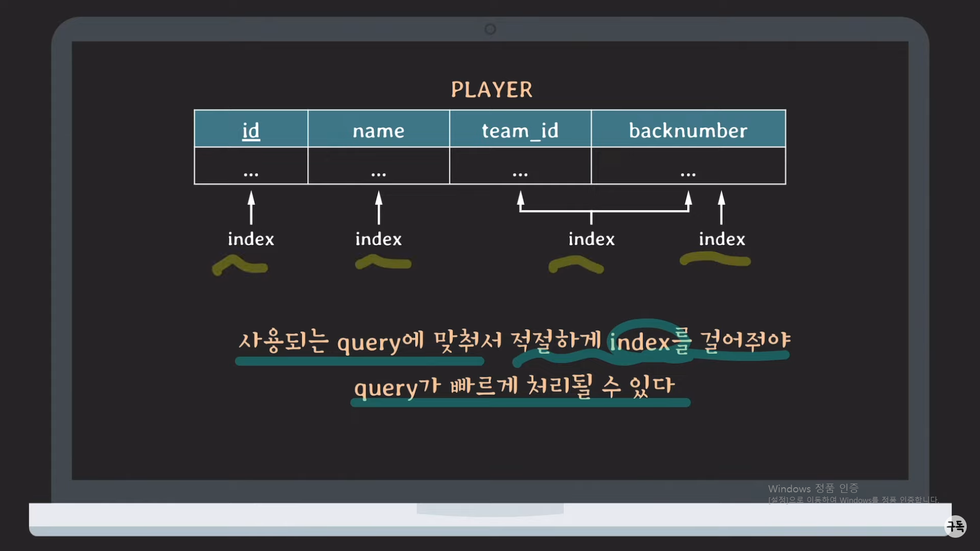
Task: Click the 'Windows 정품 인증' watermark text
Action: click(x=813, y=489)
